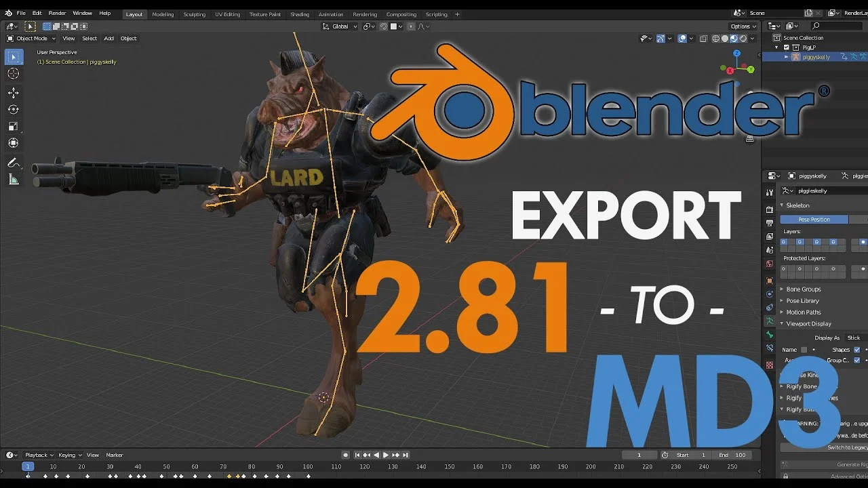The width and height of the screenshot is (868, 488).
Task: Open the Options dropdown in viewport
Action: [x=743, y=26]
